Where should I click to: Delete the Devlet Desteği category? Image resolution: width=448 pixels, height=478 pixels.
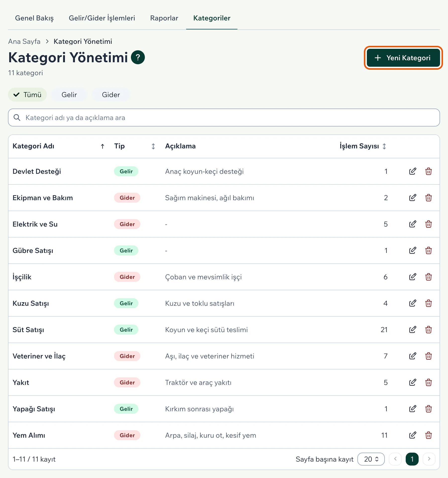(x=428, y=171)
